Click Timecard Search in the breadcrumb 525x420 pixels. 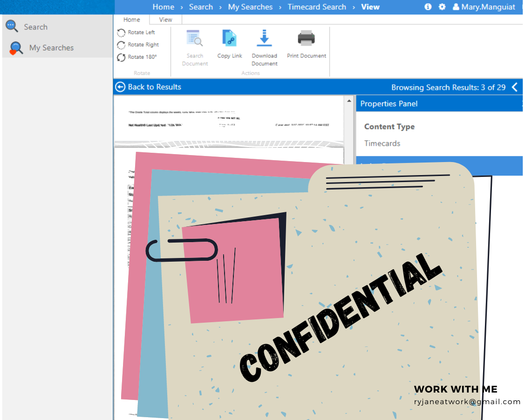coord(317,7)
